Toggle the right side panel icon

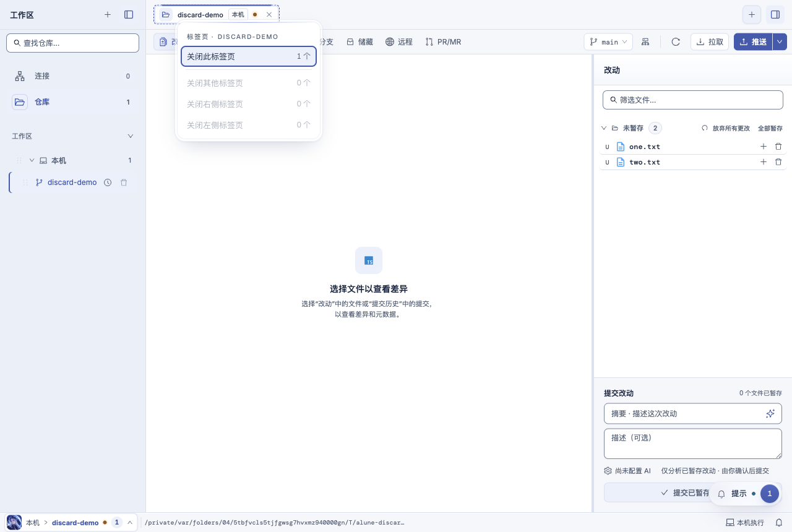tap(775, 14)
